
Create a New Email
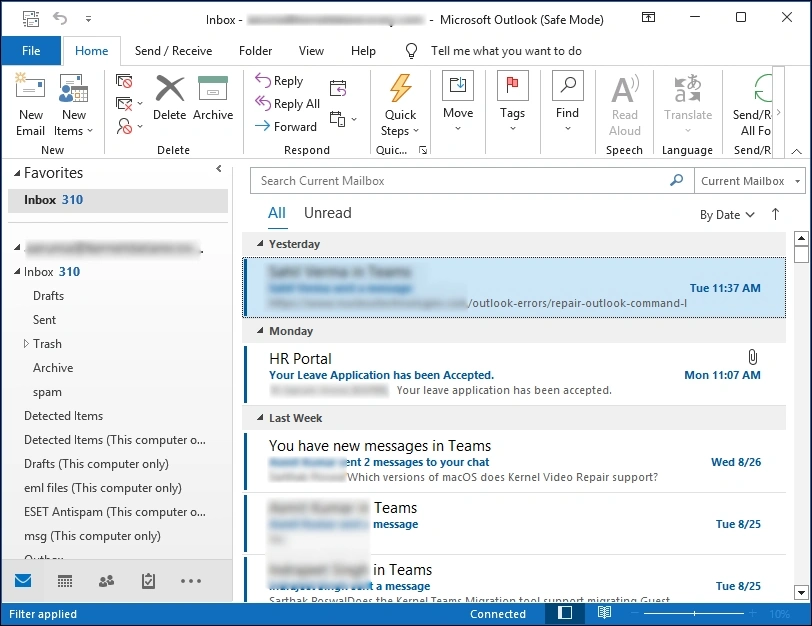tap(31, 105)
